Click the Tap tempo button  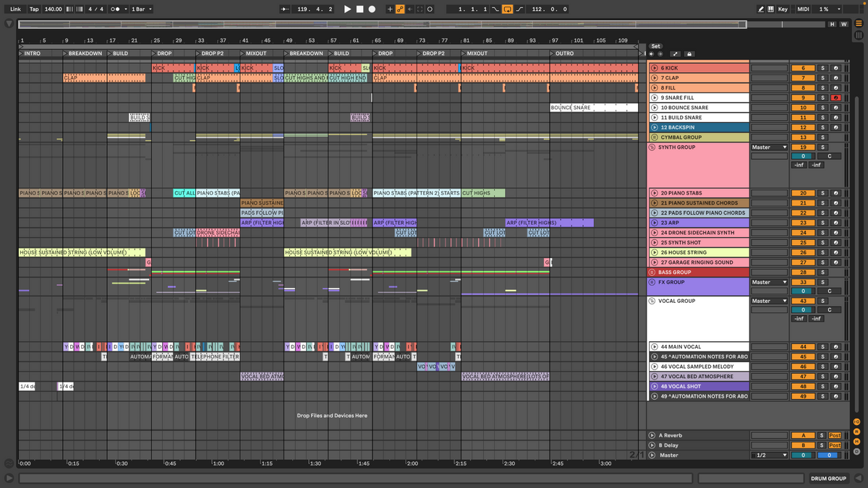tap(33, 9)
